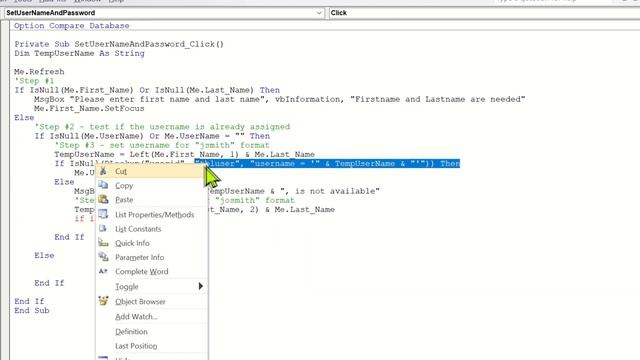Viewport: 640px width, 360px height.
Task: Click the 'Step #3 - set username' comment
Action: tap(162, 145)
